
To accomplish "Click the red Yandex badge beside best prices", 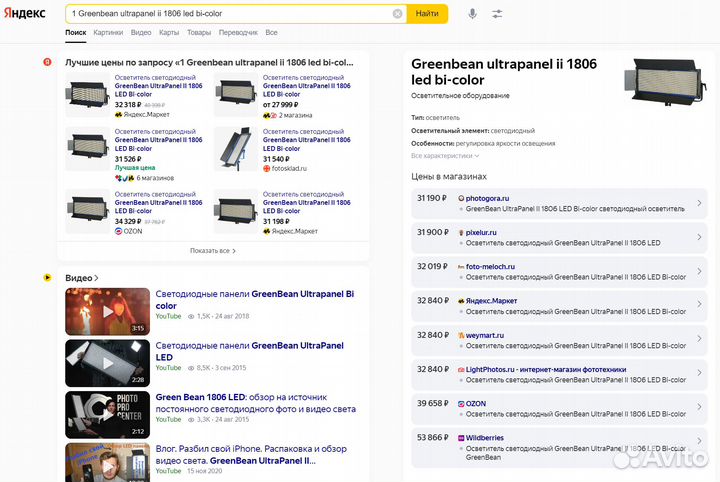I will (47, 62).
